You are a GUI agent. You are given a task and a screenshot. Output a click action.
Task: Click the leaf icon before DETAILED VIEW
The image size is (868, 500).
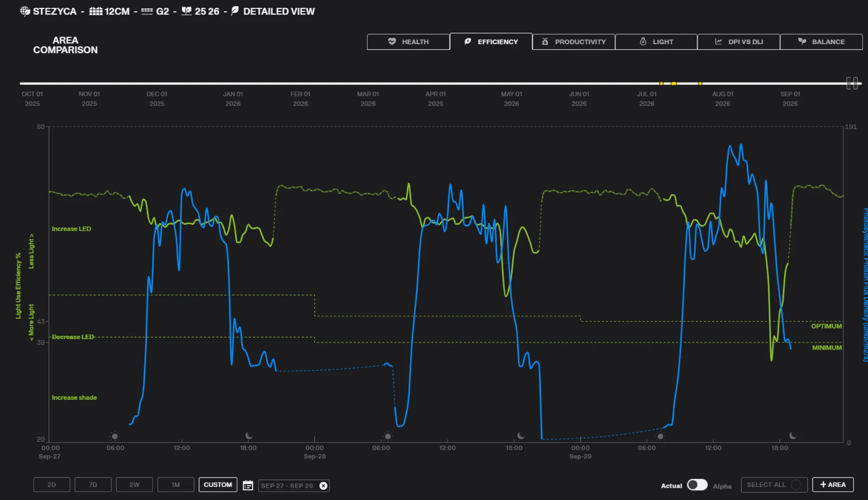pos(235,11)
